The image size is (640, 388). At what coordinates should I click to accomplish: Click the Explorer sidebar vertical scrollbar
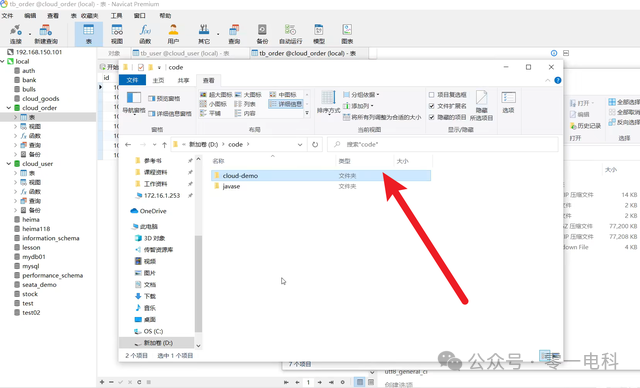coord(198,284)
